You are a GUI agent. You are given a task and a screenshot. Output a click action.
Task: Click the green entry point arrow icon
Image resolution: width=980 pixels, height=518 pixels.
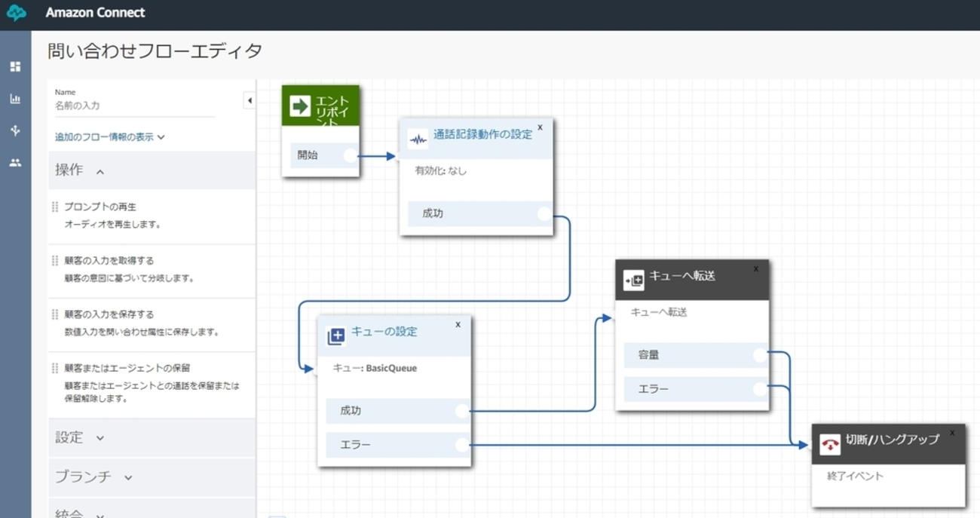300,106
